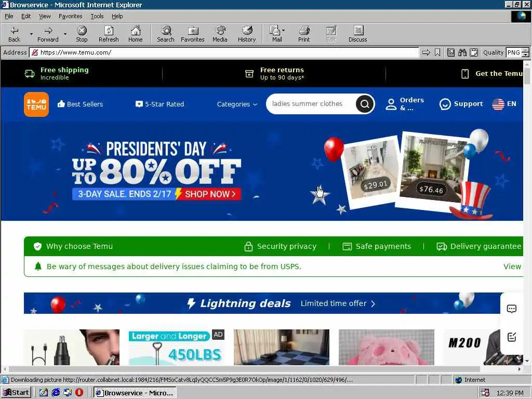Open the Support link
The height and width of the screenshot is (399, 532).
point(461,104)
